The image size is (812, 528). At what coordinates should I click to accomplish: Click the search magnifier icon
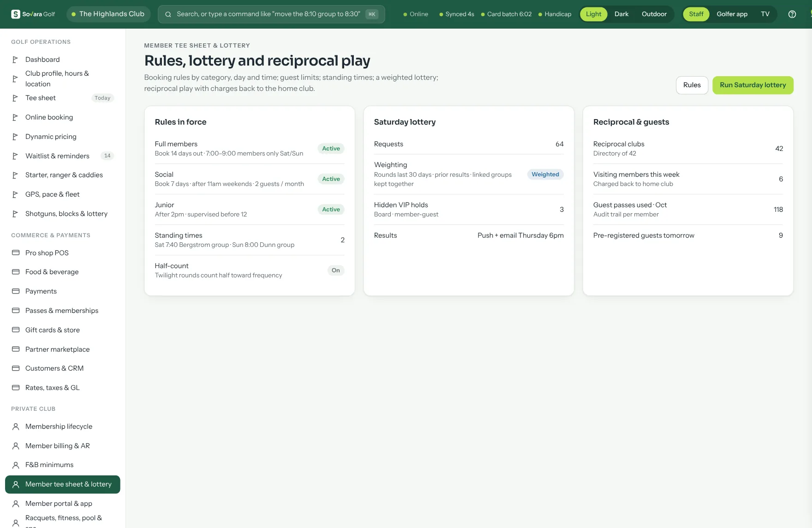pyautogui.click(x=168, y=14)
